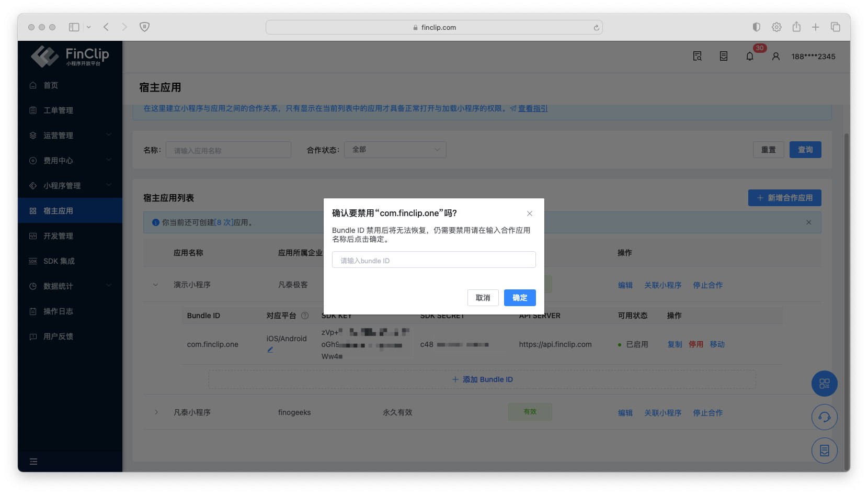The height and width of the screenshot is (494, 868).
Task: Click the help icon next to 对应平台
Action: 305,316
